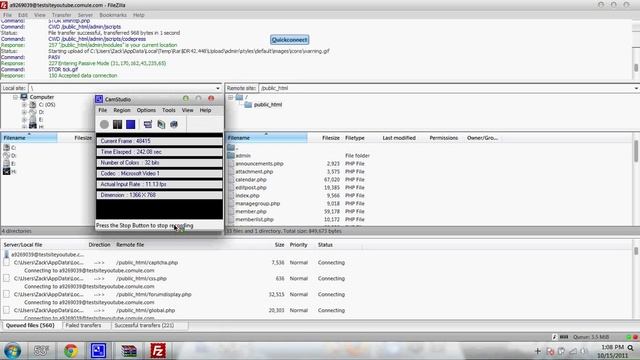Select member.php in remote list
The image size is (640, 360).
251,211
